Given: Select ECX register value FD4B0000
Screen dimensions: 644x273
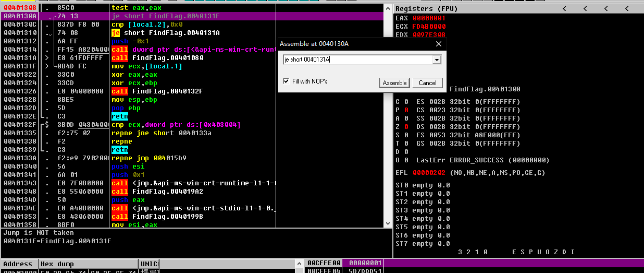Looking at the screenshot, I should 429,27.
